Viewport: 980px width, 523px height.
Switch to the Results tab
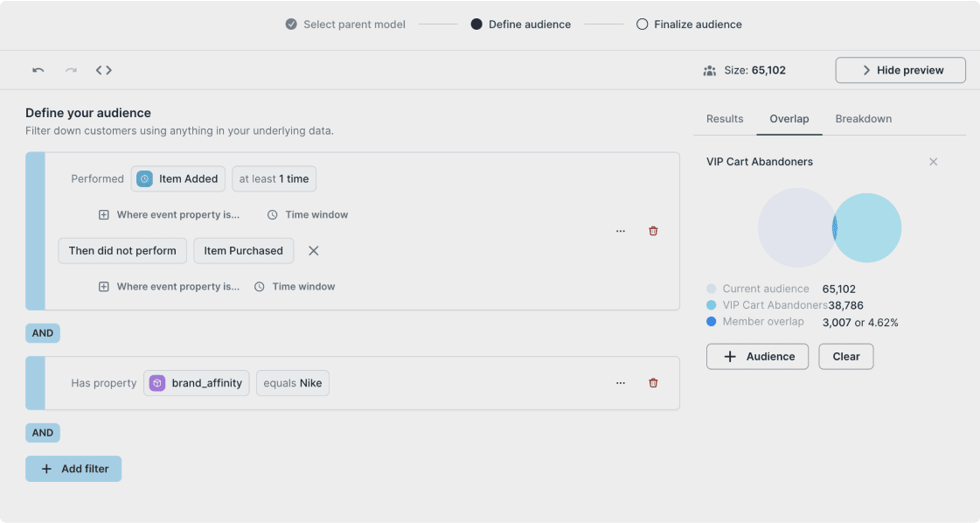(725, 119)
